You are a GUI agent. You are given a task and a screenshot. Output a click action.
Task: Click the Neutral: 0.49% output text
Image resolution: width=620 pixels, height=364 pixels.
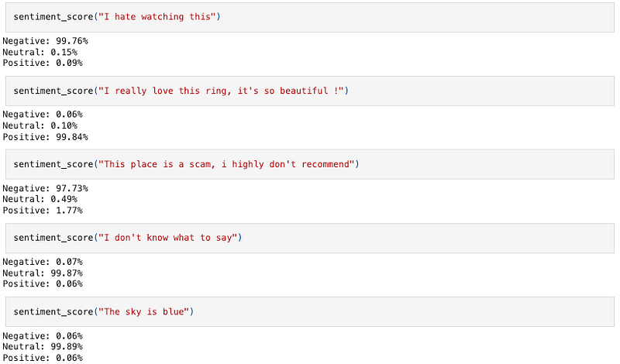point(40,199)
